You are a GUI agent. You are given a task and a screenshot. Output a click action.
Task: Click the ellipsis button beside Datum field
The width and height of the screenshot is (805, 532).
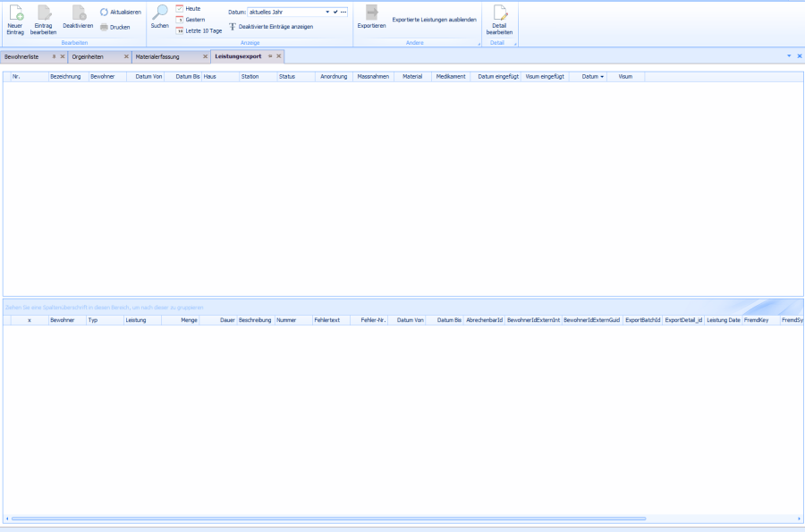343,12
